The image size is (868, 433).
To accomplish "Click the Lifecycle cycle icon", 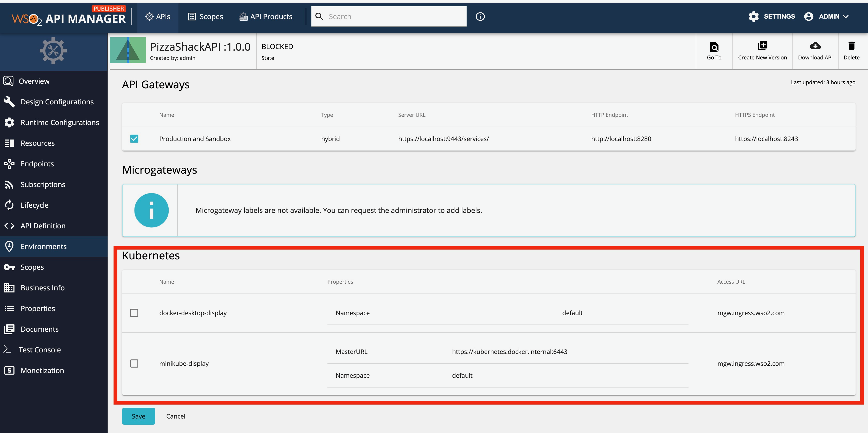I will pyautogui.click(x=9, y=205).
